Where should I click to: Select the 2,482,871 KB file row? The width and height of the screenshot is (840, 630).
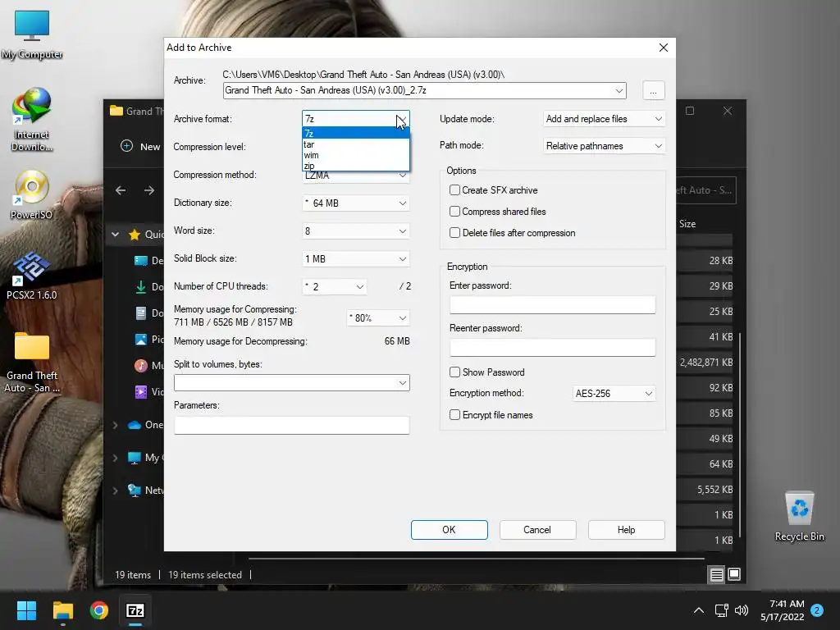[705, 363]
